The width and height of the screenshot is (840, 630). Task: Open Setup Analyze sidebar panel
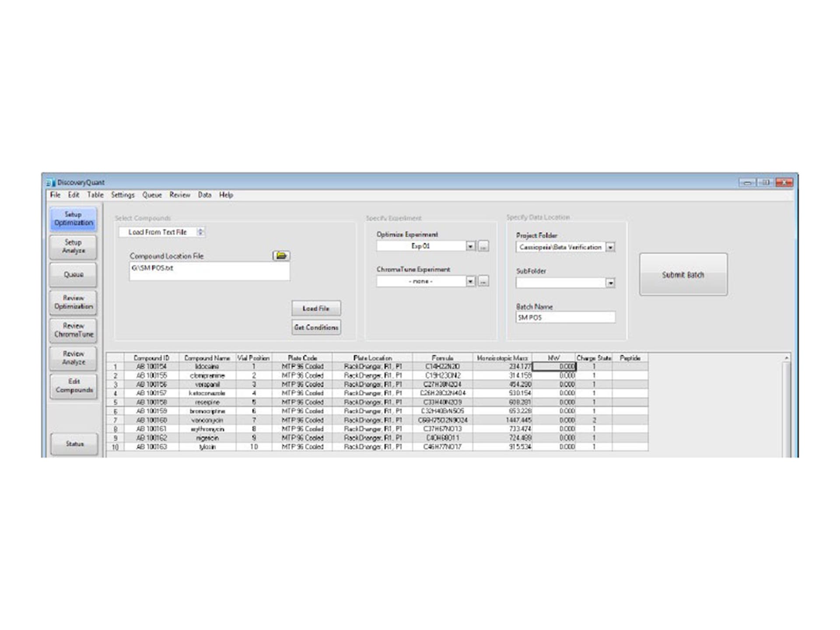[x=73, y=246]
